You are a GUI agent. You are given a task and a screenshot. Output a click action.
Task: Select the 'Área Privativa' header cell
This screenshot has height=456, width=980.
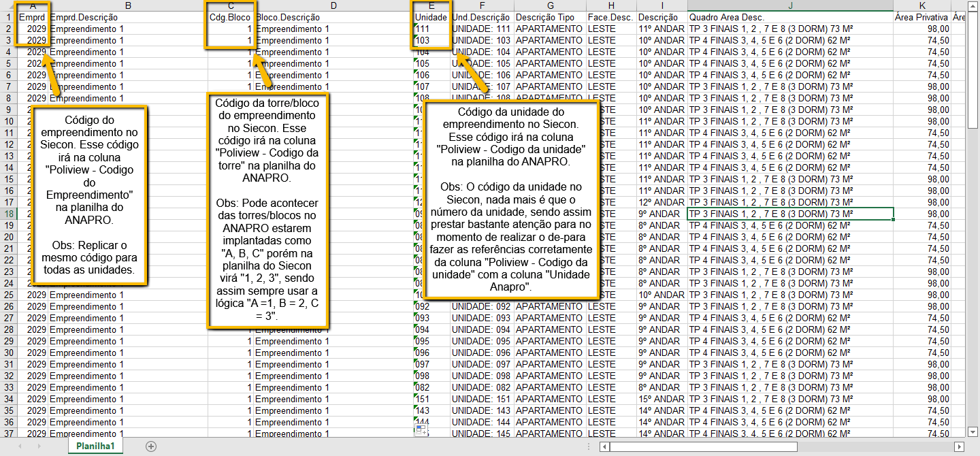click(x=922, y=17)
